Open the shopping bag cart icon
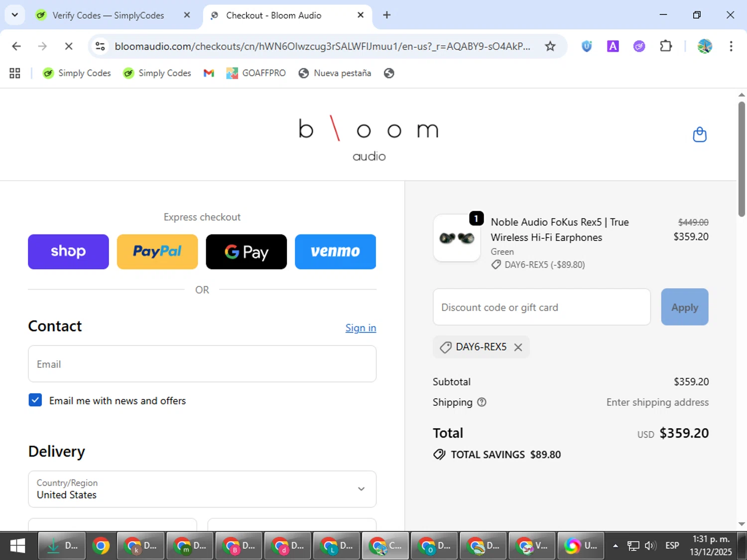 (700, 134)
